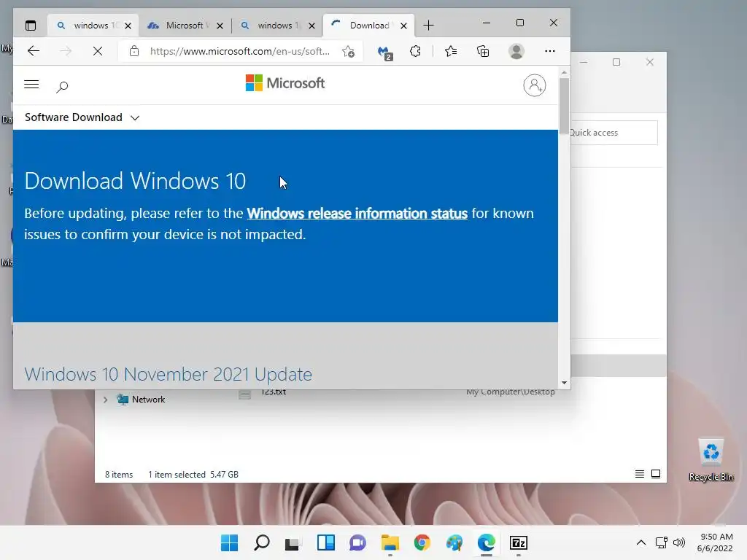Switch to the Microsoft tab
Screen dimensions: 747x560
pos(185,26)
